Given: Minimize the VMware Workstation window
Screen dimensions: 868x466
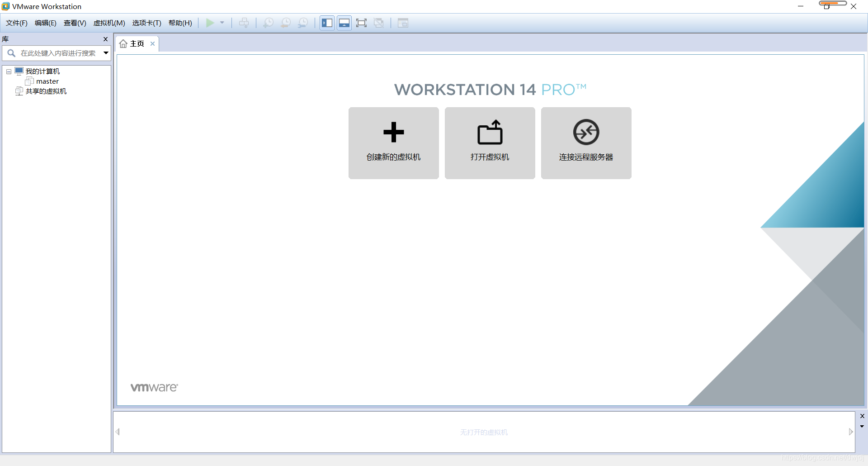Looking at the screenshot, I should click(801, 6).
